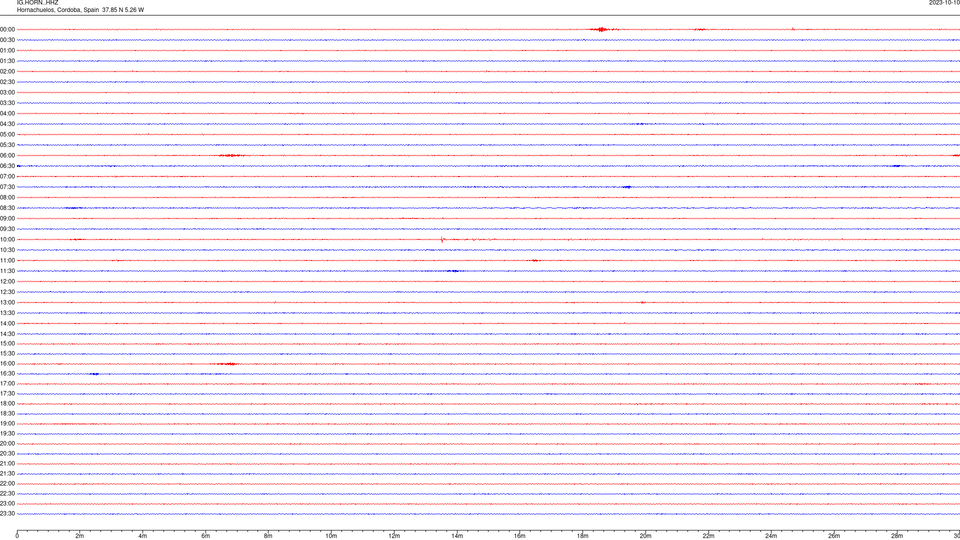Select the 18:00 trace time label

click(7, 403)
